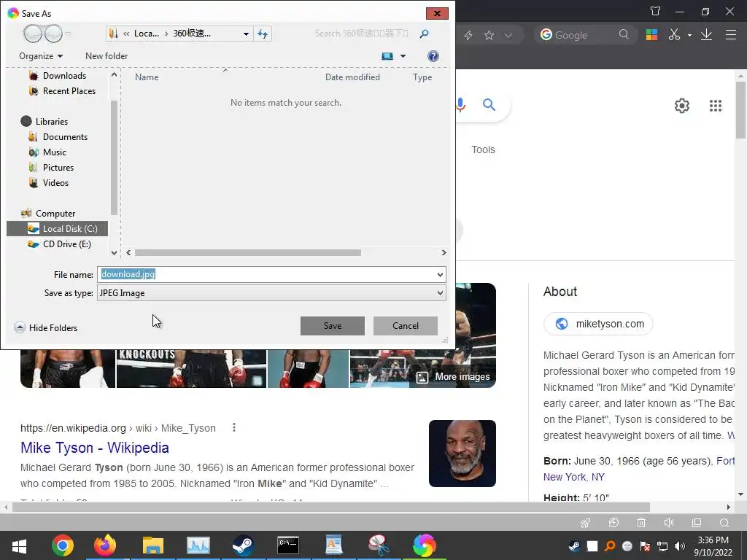Screen dimensions: 747x560
Task: Click the file list horizontal scrollbar
Action: [x=248, y=253]
